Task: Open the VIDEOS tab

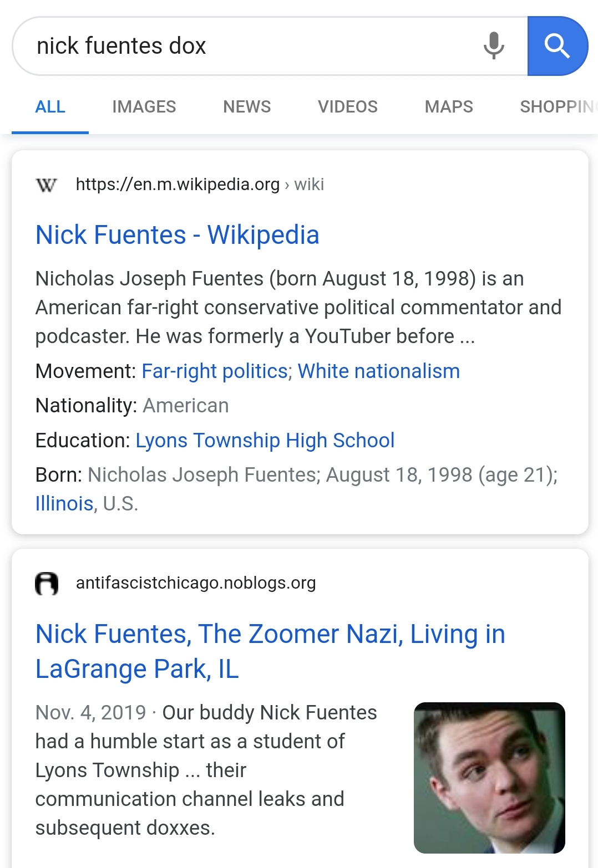Action: click(x=348, y=106)
